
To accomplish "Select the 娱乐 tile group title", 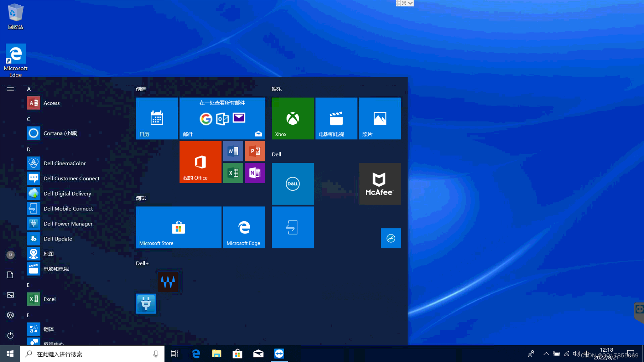I will click(277, 89).
